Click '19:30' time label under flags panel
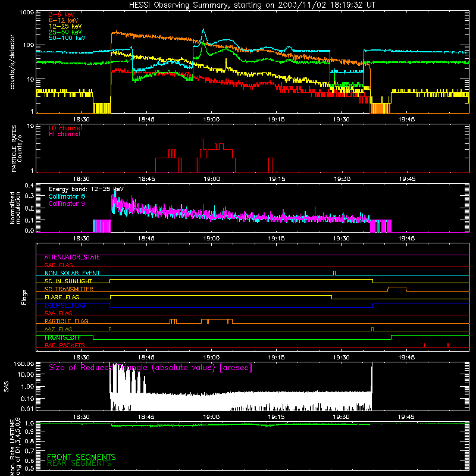The width and height of the screenshot is (476, 476). (x=341, y=358)
